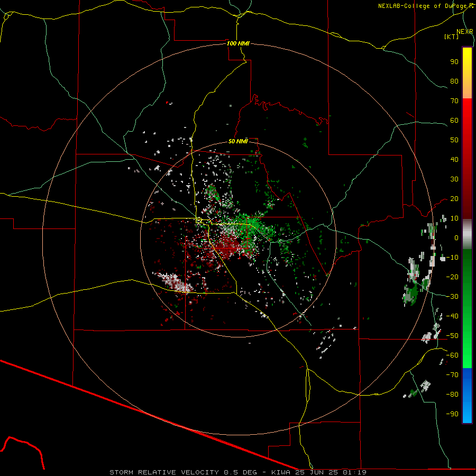Click the -40 knot scale label
This screenshot has height=476, width=476.
[x=452, y=316]
